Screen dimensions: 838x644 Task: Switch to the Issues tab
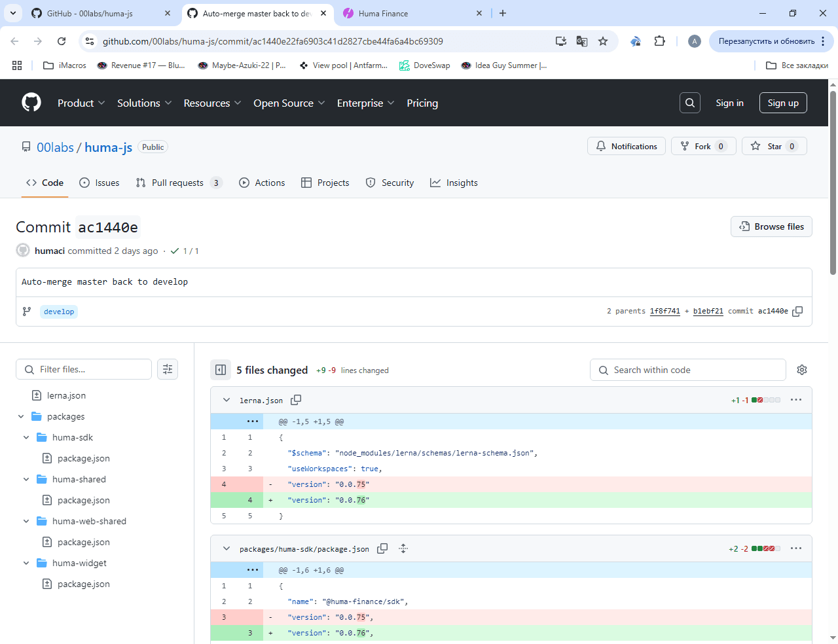pyautogui.click(x=100, y=183)
